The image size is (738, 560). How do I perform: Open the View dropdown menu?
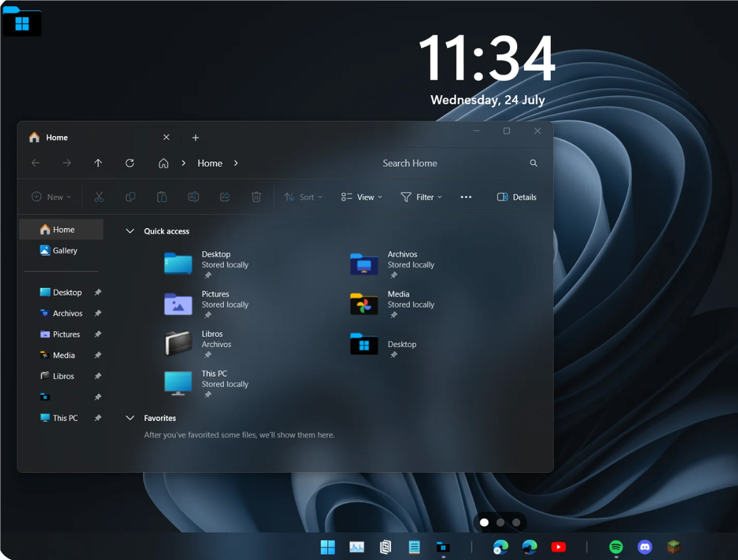361,197
